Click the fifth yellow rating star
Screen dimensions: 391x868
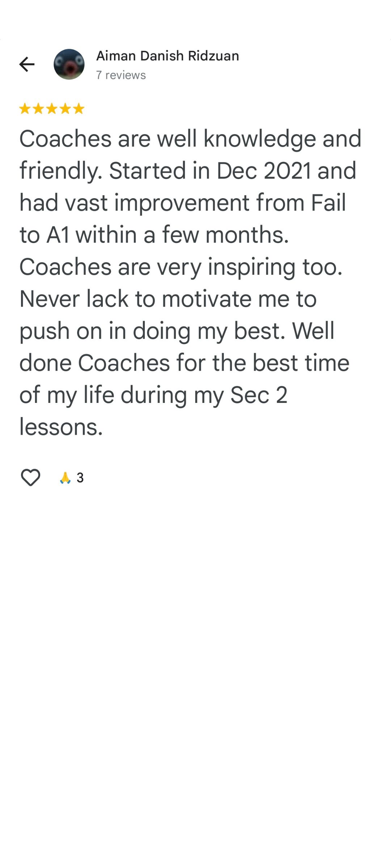79,109
